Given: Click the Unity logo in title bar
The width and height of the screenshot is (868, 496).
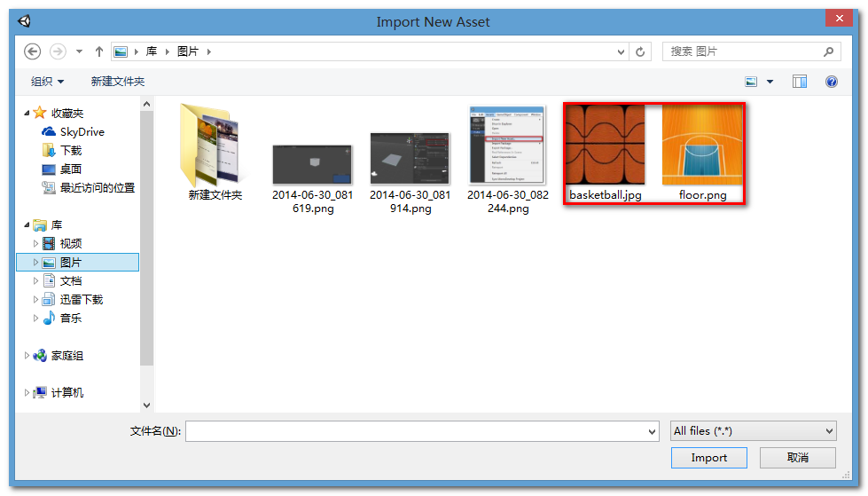Looking at the screenshot, I should (x=24, y=21).
